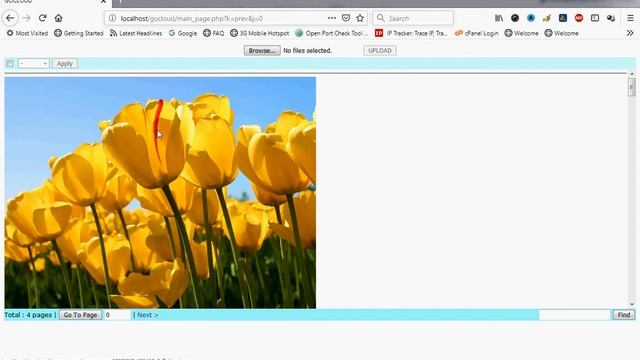This screenshot has height=360, width=640.
Task: Open the IP Tracker bookmark
Action: click(x=411, y=33)
